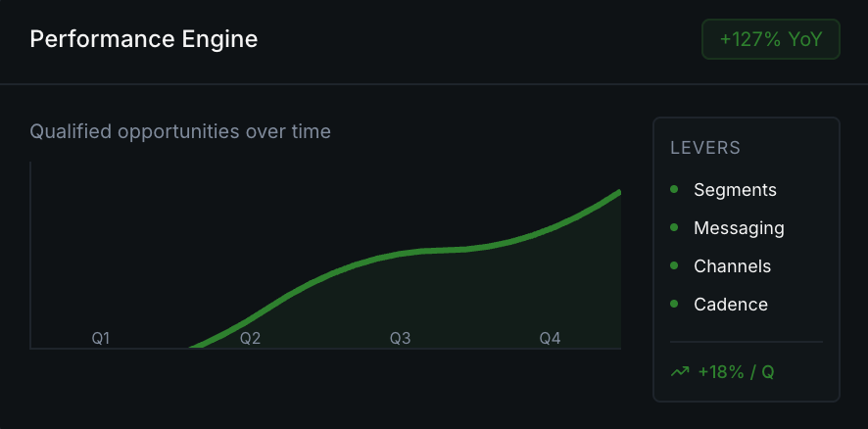868x429 pixels.
Task: Click the Qualified opportunities over time subtitle
Action: (x=180, y=131)
